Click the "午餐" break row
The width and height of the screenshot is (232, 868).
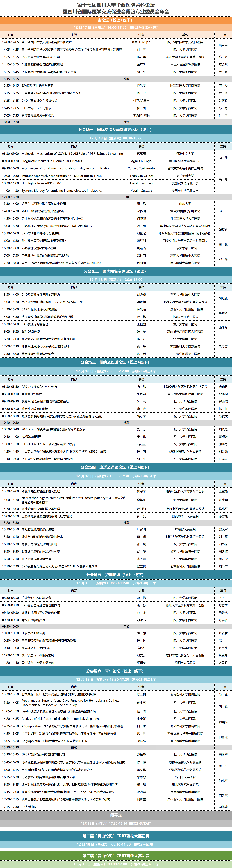tap(116, 197)
